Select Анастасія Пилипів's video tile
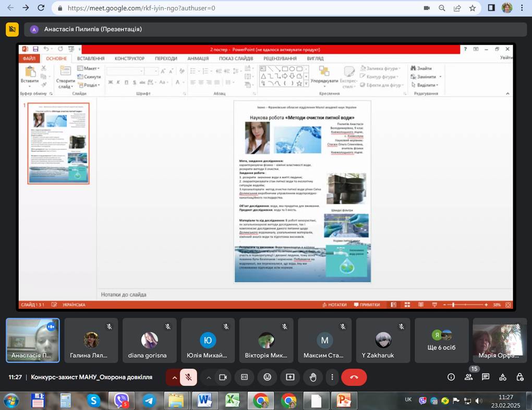The height and width of the screenshot is (410, 532). [32, 340]
